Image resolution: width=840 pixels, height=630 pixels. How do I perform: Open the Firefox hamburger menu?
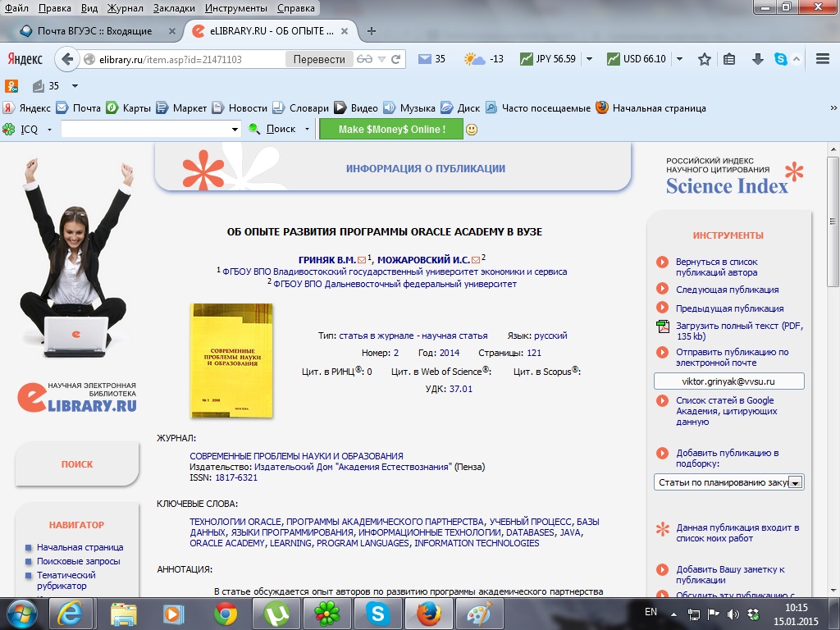click(x=823, y=59)
